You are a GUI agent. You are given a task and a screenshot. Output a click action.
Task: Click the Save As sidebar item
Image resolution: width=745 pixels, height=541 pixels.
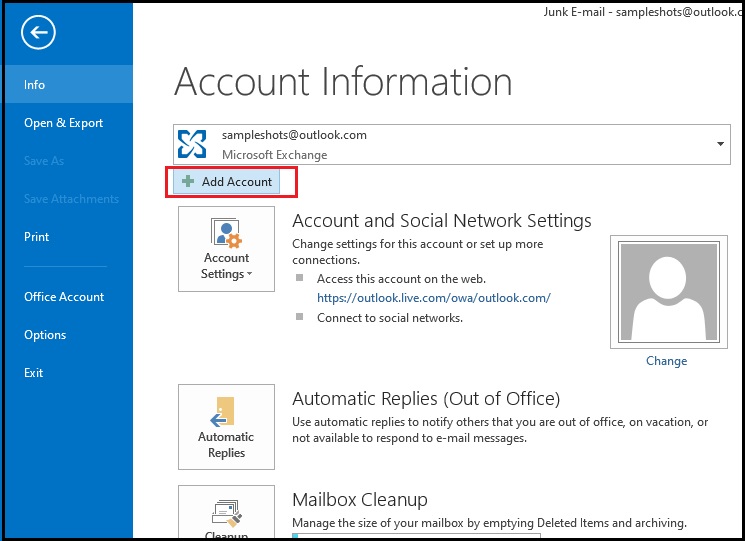click(44, 161)
